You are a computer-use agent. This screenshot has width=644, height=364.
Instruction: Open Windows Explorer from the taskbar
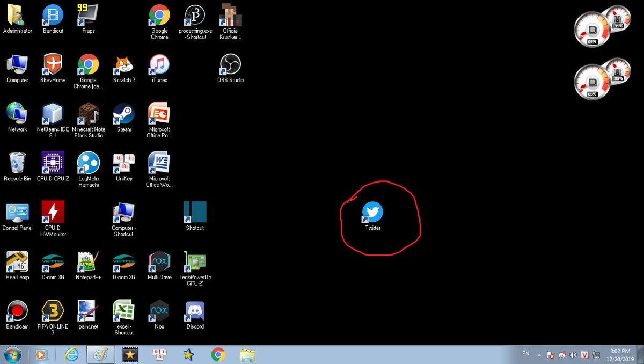pos(247,354)
